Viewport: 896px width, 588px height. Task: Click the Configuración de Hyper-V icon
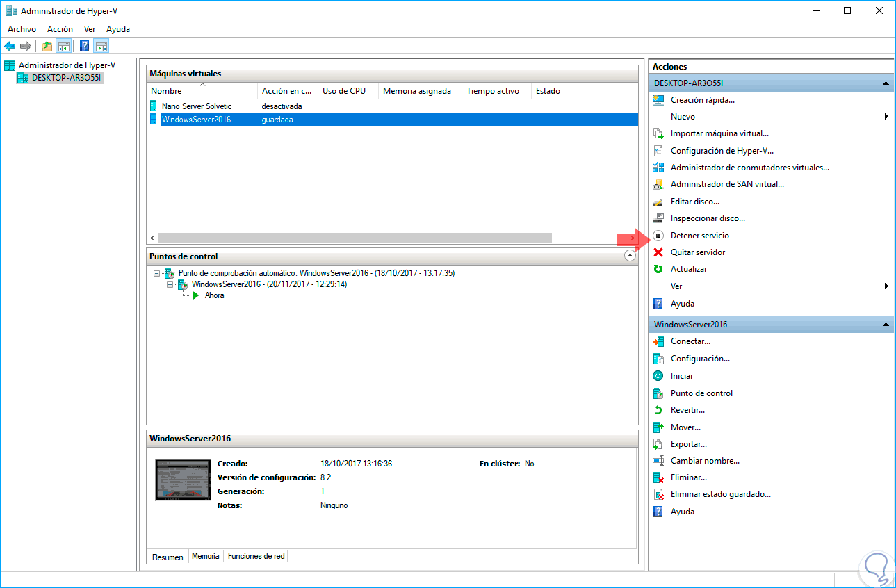click(x=658, y=151)
